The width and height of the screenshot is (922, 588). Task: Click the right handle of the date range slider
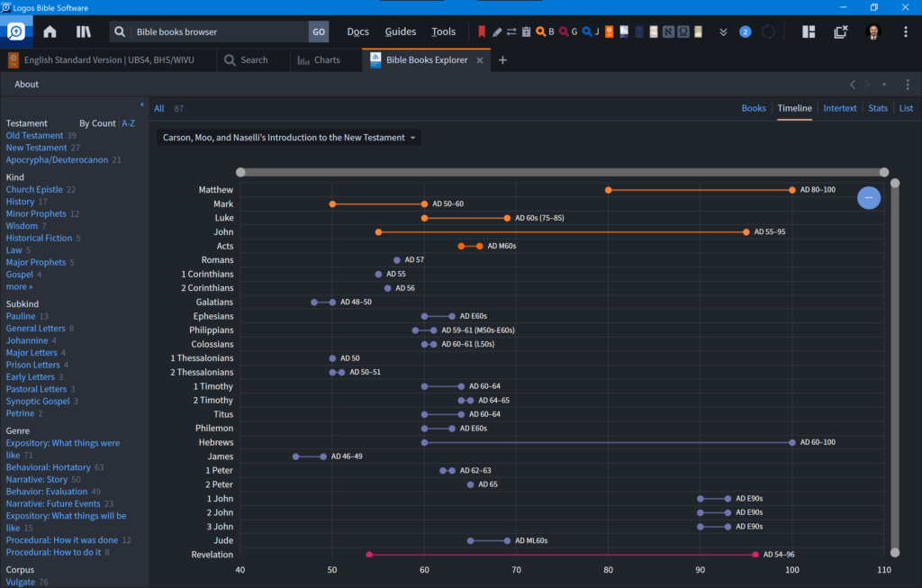(x=884, y=172)
